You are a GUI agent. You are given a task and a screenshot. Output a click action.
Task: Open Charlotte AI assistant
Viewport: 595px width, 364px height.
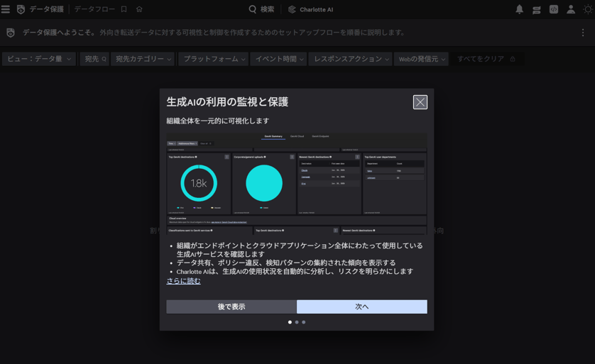310,9
